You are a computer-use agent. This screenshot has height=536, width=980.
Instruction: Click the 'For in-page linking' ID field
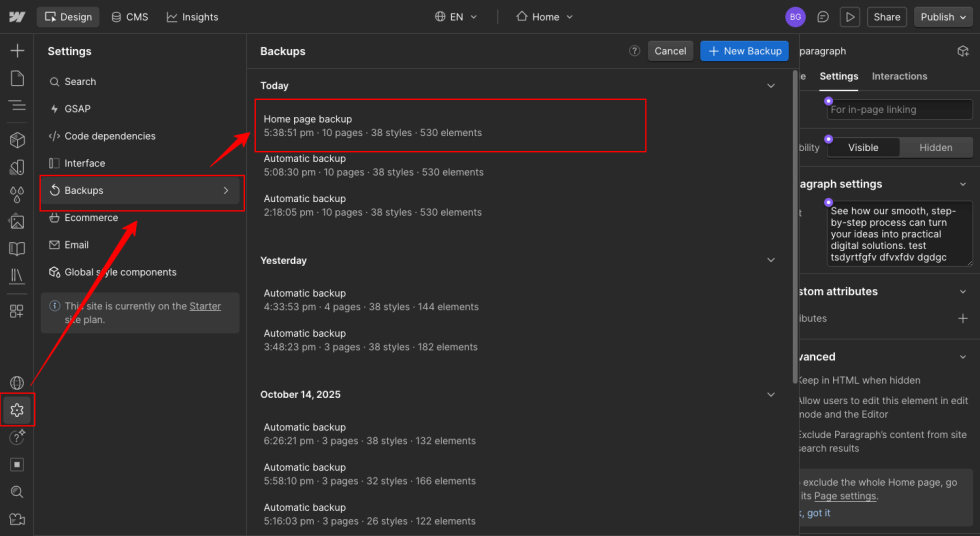tap(899, 109)
